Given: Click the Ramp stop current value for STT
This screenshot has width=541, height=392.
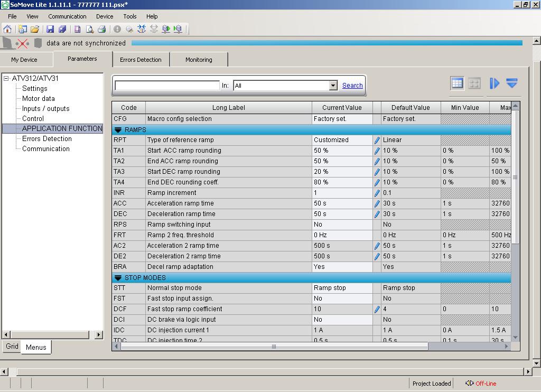Looking at the screenshot, I should [342, 288].
